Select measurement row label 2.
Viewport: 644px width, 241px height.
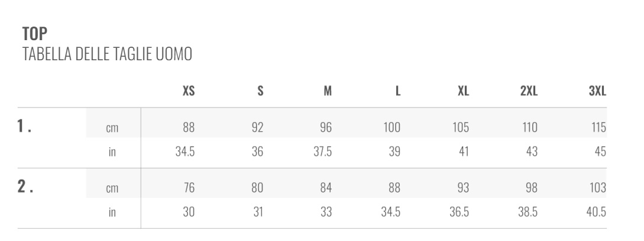[25, 187]
